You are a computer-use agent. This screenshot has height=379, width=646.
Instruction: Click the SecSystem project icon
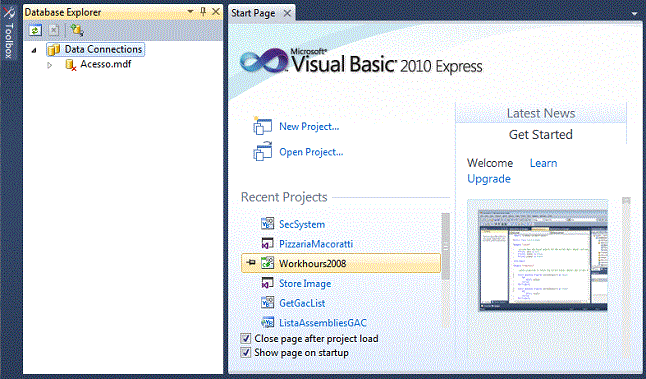pyautogui.click(x=267, y=224)
